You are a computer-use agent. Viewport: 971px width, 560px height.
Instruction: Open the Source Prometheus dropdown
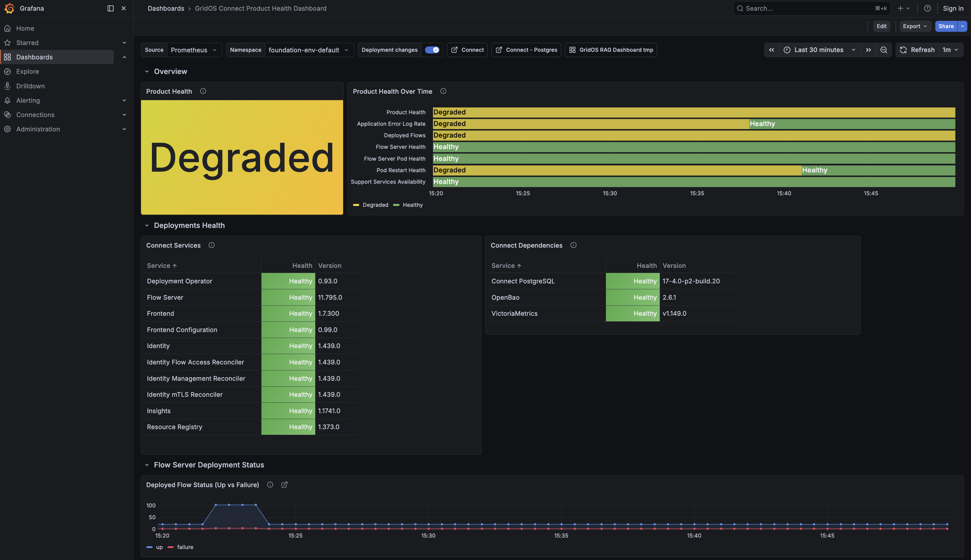pyautogui.click(x=194, y=50)
